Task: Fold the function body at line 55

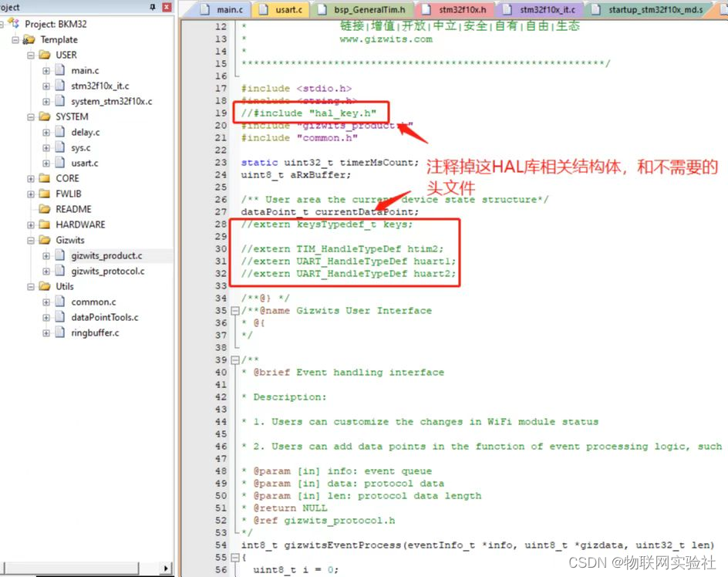Action: 235,557
